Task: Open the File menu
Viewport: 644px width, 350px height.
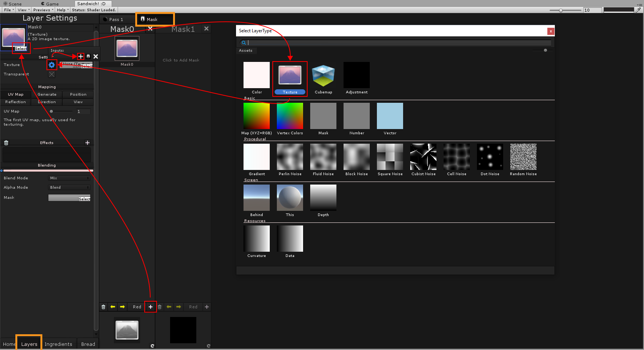Action: click(x=9, y=10)
